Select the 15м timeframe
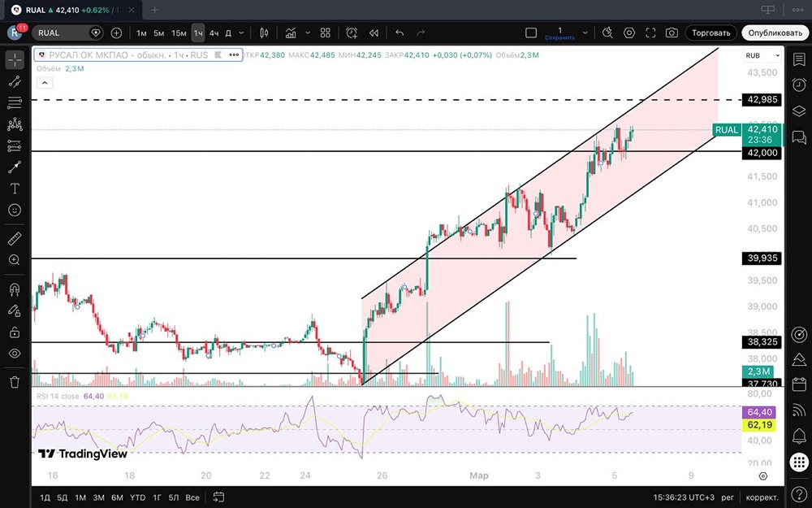The height and width of the screenshot is (508, 812). pos(179,33)
